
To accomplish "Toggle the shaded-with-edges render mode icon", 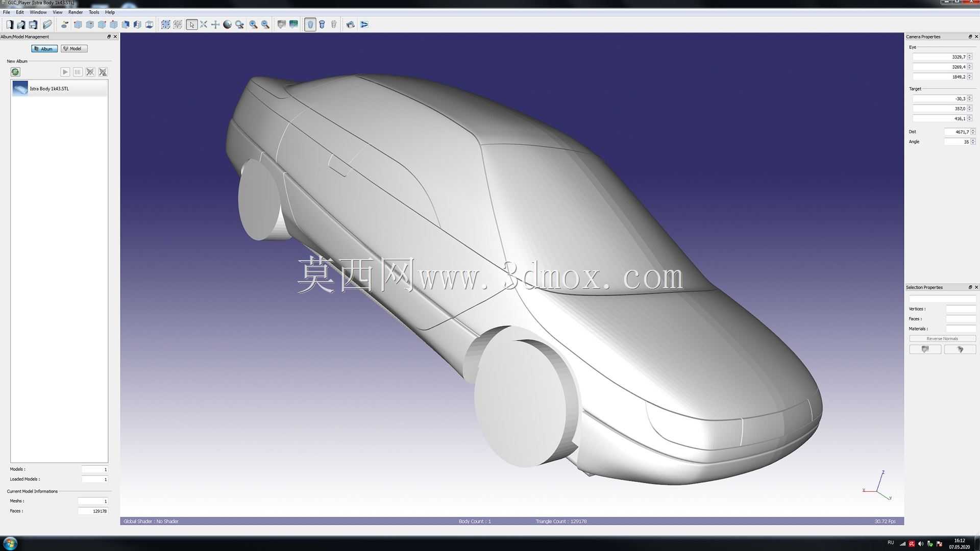I will pos(322,24).
